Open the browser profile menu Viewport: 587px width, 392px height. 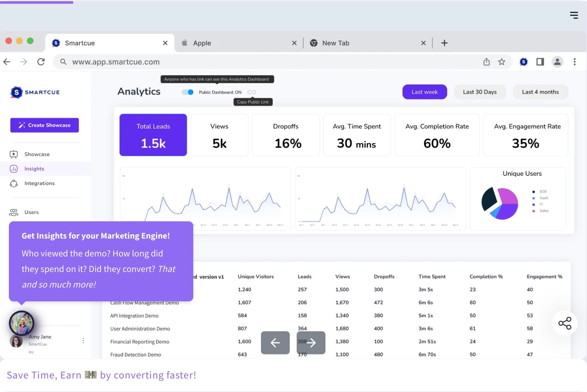tap(557, 62)
